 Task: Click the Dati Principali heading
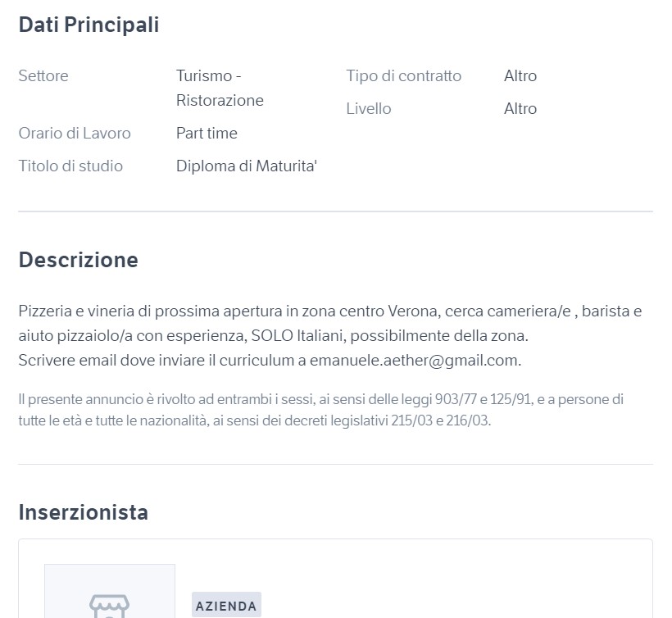click(89, 25)
